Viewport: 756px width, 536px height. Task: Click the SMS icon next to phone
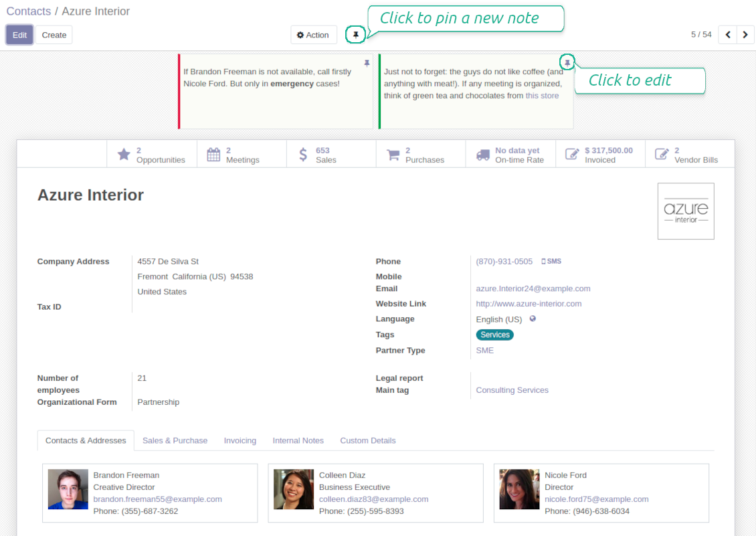click(551, 261)
